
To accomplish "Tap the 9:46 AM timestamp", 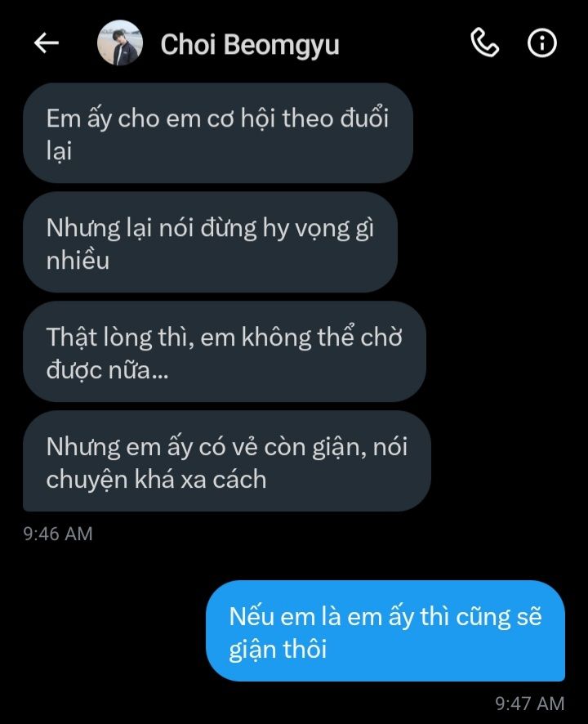I will [x=58, y=534].
